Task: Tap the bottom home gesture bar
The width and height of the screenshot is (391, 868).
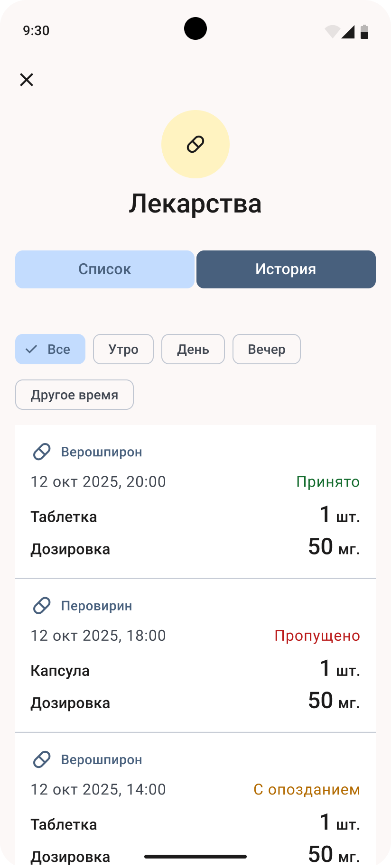Action: (x=195, y=857)
